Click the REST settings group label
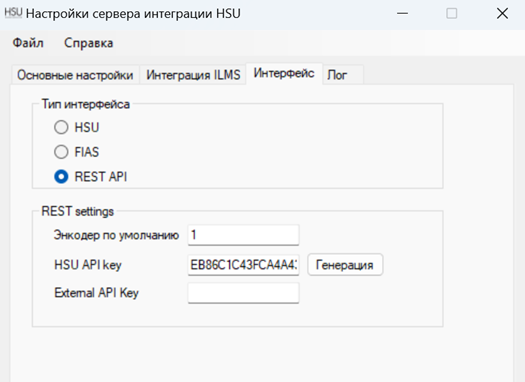This screenshot has width=525, height=382. [78, 211]
